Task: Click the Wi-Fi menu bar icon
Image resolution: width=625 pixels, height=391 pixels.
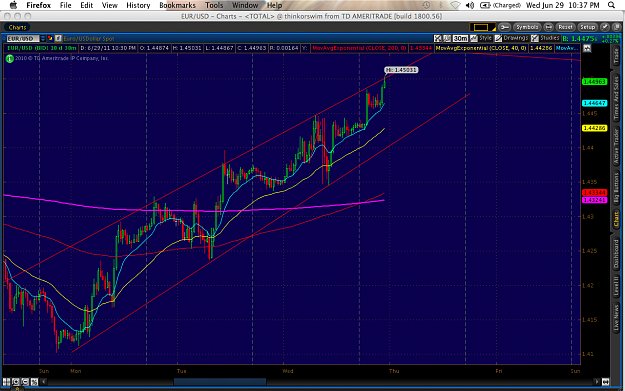Action: click(x=456, y=5)
